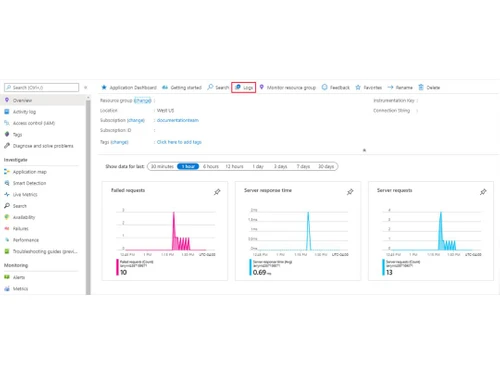The height and width of the screenshot is (375, 500).
Task: Open Search in the top toolbar
Action: click(x=218, y=87)
